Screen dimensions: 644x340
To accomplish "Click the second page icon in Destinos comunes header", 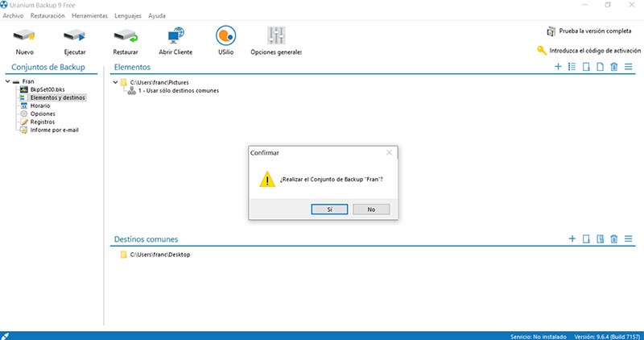I will click(600, 238).
